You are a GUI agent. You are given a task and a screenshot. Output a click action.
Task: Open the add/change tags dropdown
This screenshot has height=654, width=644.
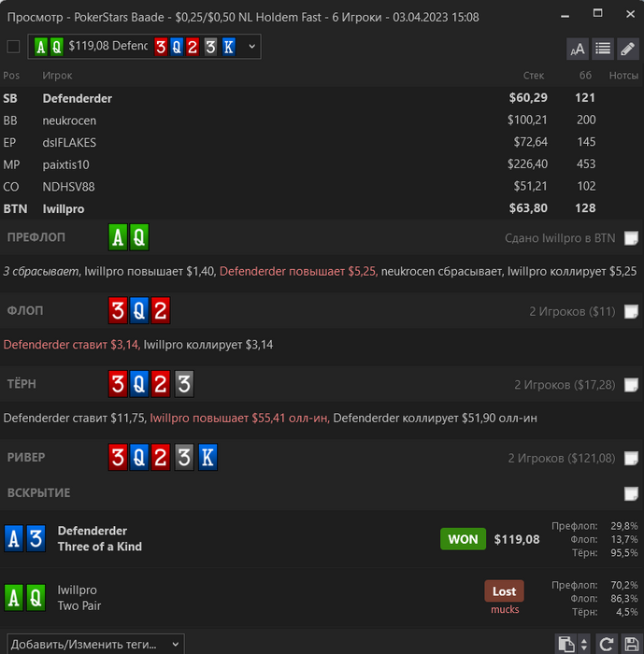(x=95, y=644)
